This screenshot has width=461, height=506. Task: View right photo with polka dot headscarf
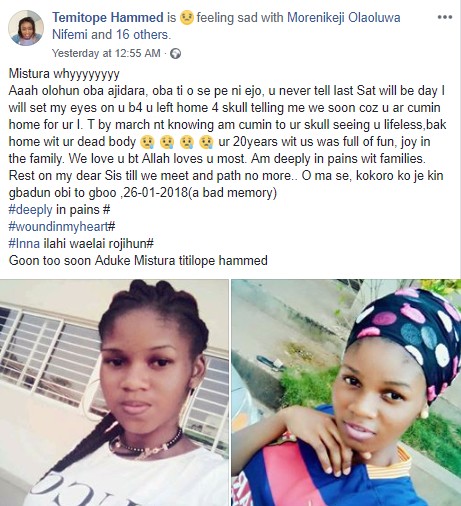tap(346, 392)
